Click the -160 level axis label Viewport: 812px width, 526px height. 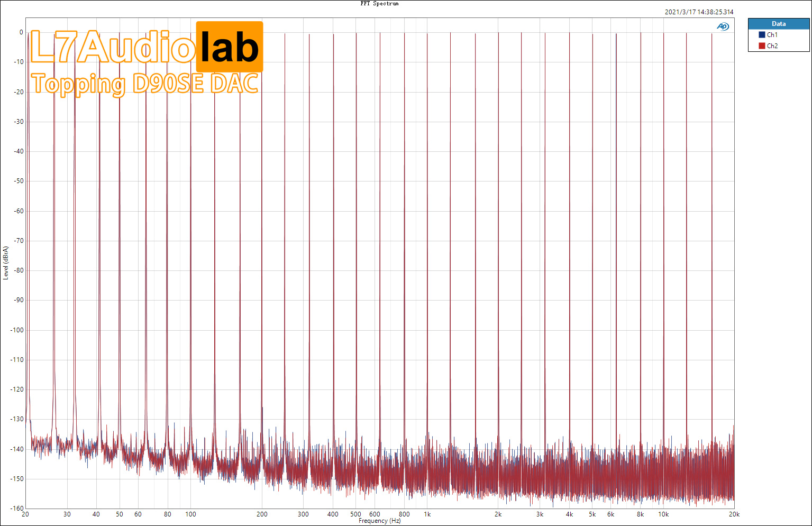(17, 508)
